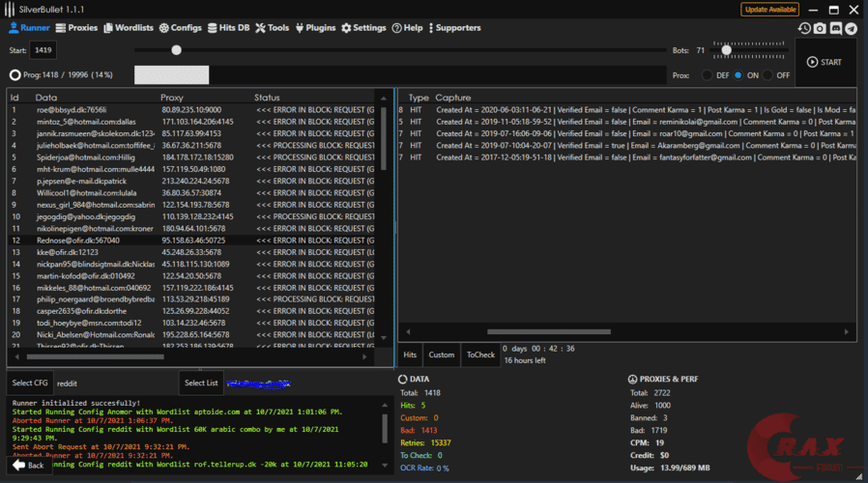The width and height of the screenshot is (868, 483).
Task: Click the Bots count slider handle
Action: [x=725, y=49]
